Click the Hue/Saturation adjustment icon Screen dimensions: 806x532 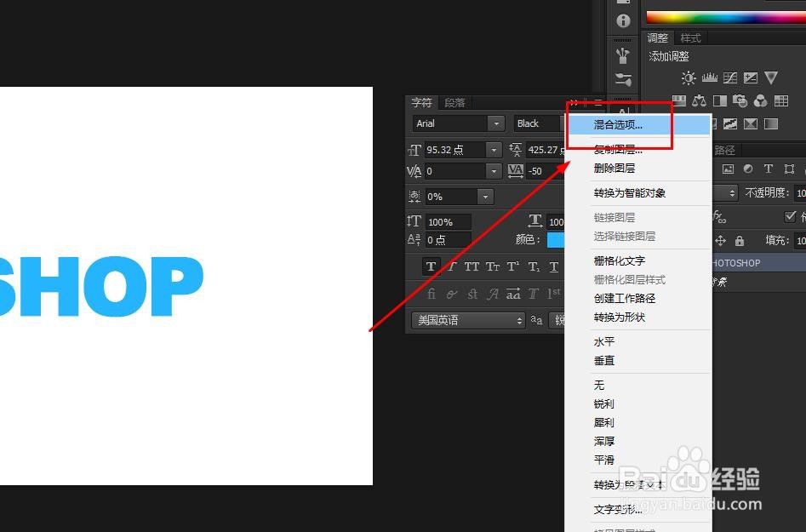pyautogui.click(x=680, y=100)
